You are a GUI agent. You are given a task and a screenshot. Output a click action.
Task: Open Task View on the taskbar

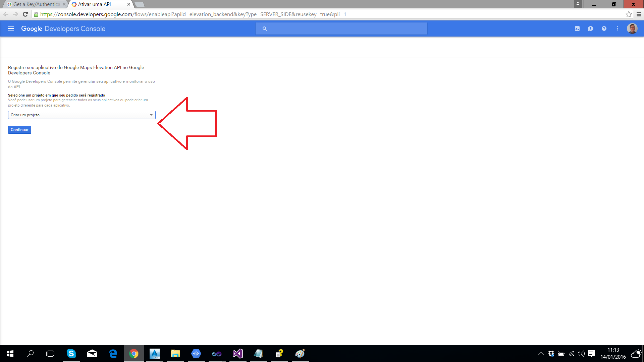(x=50, y=354)
